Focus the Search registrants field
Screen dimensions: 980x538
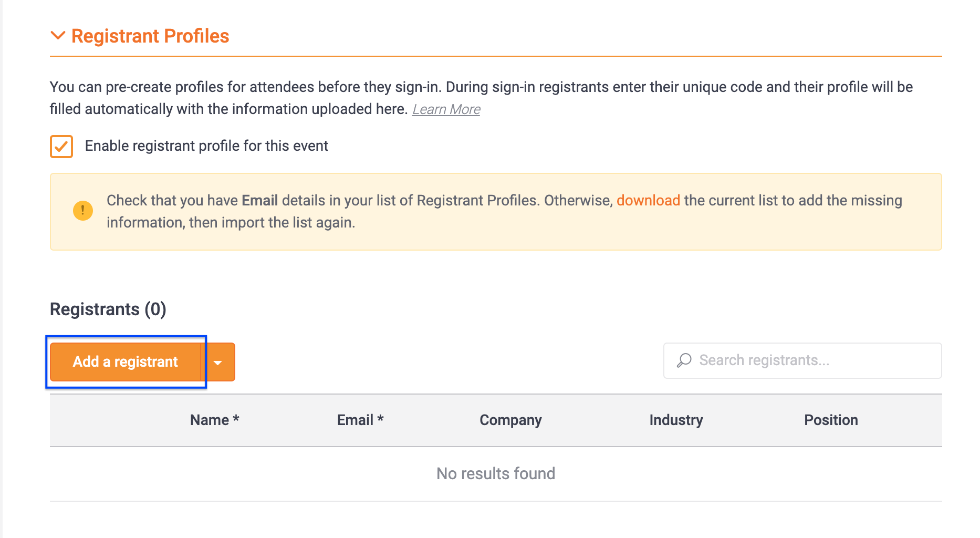pyautogui.click(x=802, y=360)
